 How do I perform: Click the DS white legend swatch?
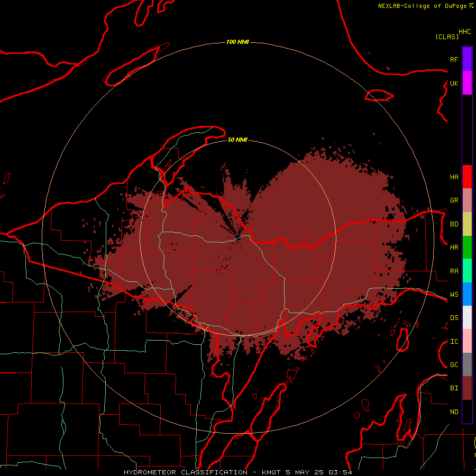[x=467, y=317]
